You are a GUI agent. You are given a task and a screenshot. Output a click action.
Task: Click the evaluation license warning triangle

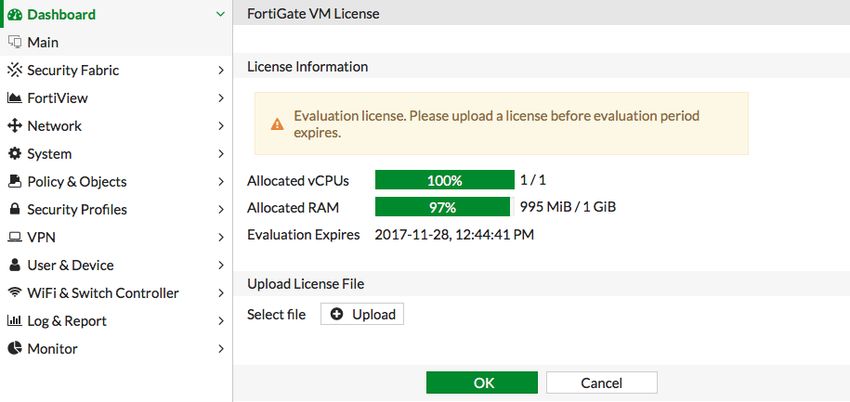(277, 124)
